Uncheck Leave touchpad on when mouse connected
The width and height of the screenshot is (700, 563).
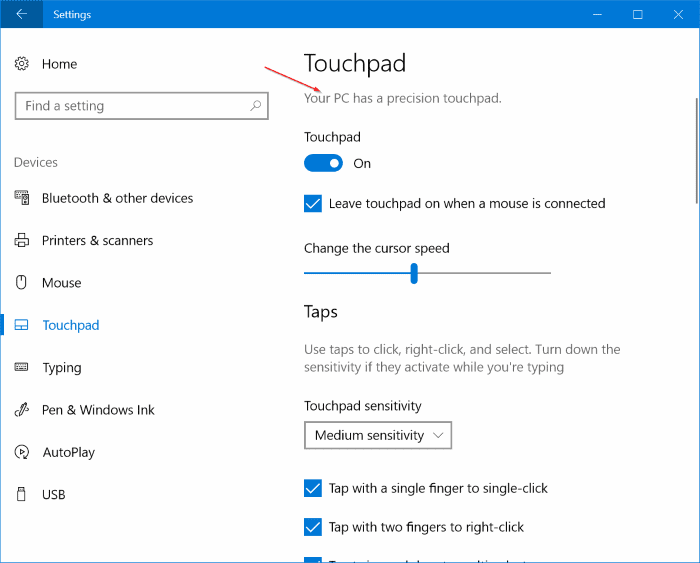[312, 204]
